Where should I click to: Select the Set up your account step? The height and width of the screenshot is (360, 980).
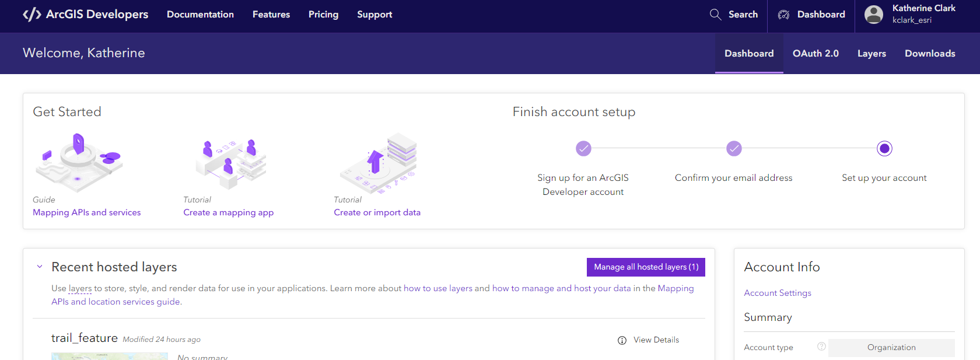coord(884,149)
